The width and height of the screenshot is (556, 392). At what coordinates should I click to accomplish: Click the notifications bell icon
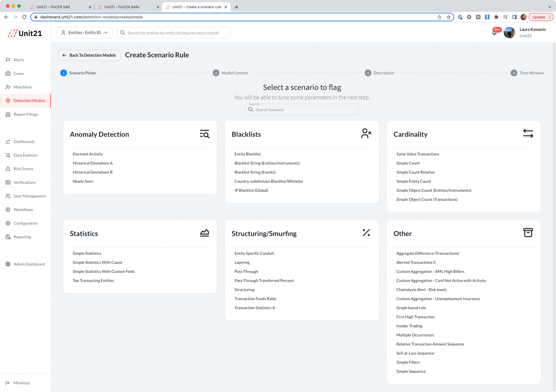494,33
